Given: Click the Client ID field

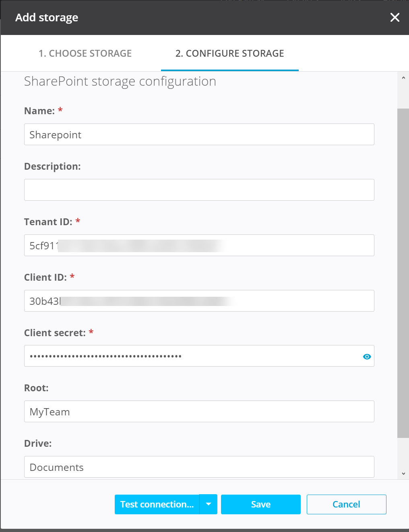Looking at the screenshot, I should point(199,301).
